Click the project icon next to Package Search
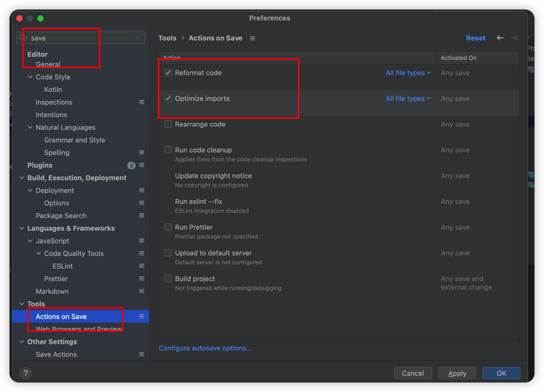 142,215
